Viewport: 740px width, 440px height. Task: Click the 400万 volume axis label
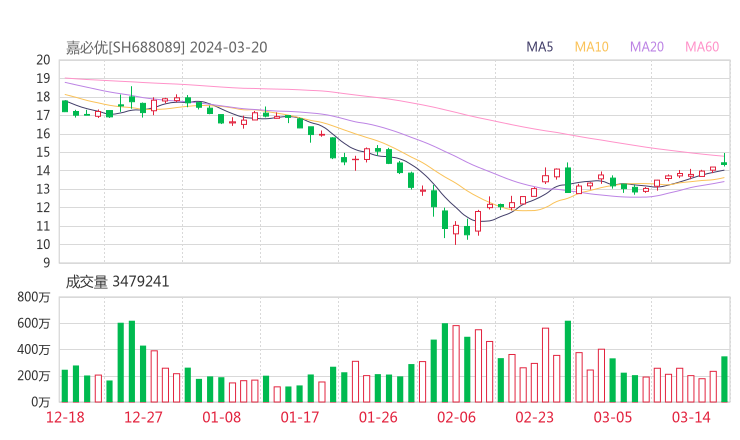[x=33, y=350]
